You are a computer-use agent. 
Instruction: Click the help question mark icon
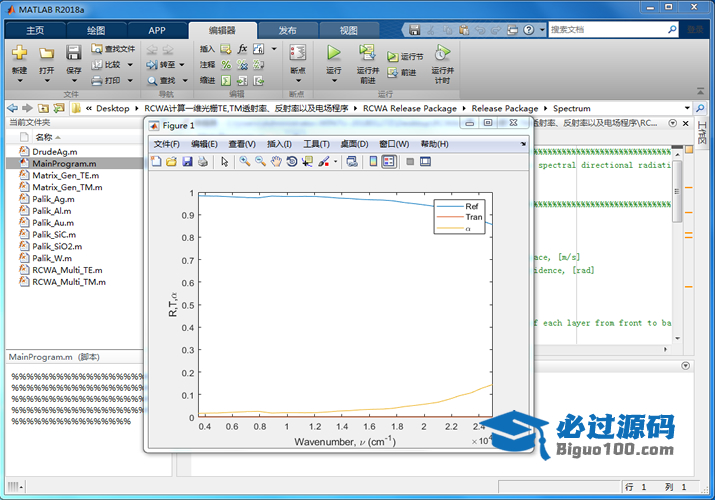[x=528, y=30]
